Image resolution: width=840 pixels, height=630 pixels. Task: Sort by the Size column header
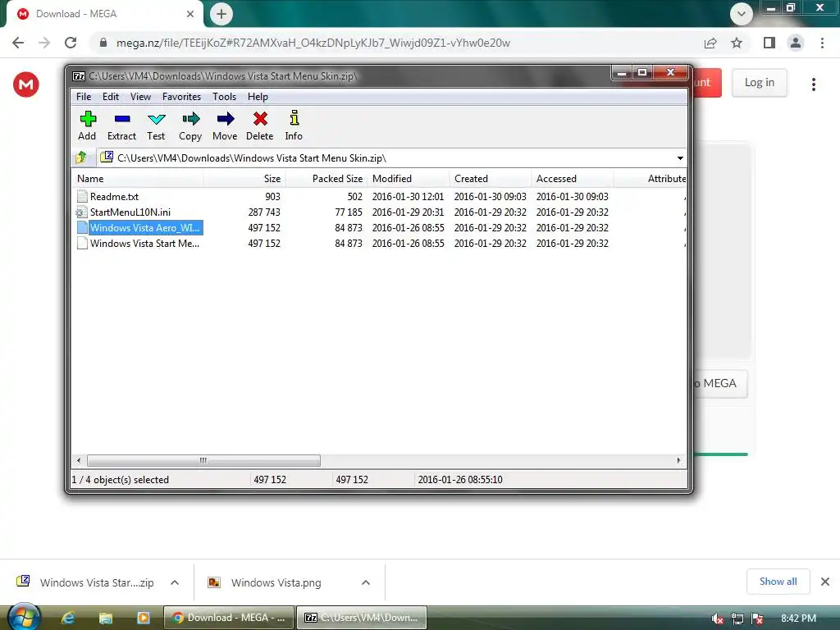244,178
